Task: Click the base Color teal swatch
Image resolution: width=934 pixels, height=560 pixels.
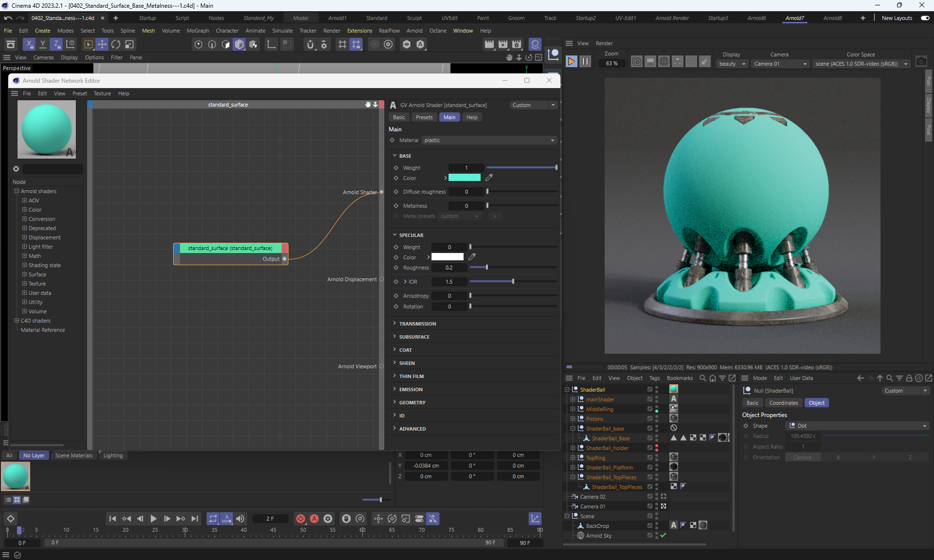Action: click(464, 178)
